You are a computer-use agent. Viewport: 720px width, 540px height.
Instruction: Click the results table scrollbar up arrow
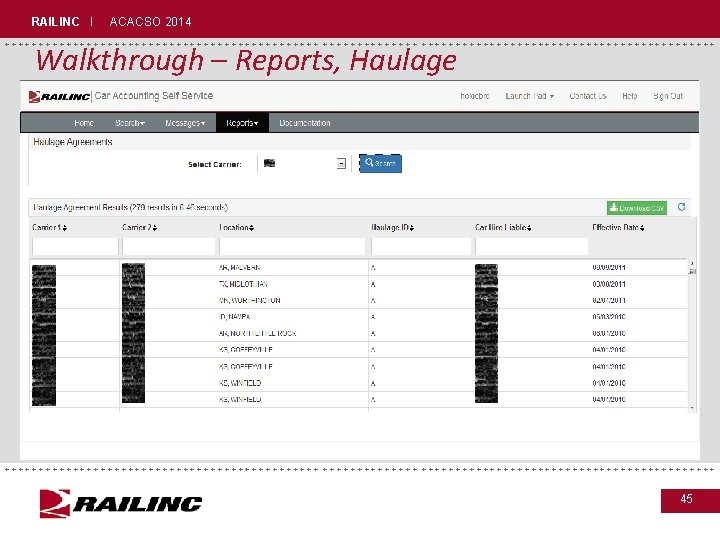(x=692, y=264)
